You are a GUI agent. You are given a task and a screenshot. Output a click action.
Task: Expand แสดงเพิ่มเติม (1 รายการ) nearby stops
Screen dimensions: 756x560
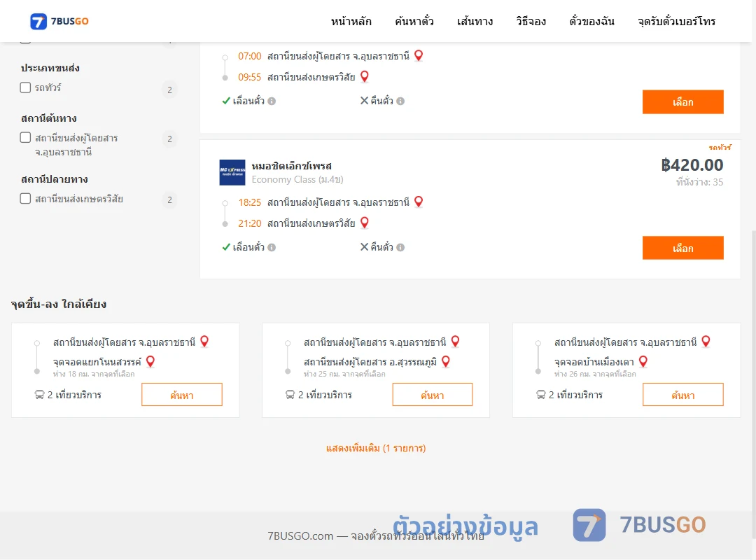[x=376, y=448]
